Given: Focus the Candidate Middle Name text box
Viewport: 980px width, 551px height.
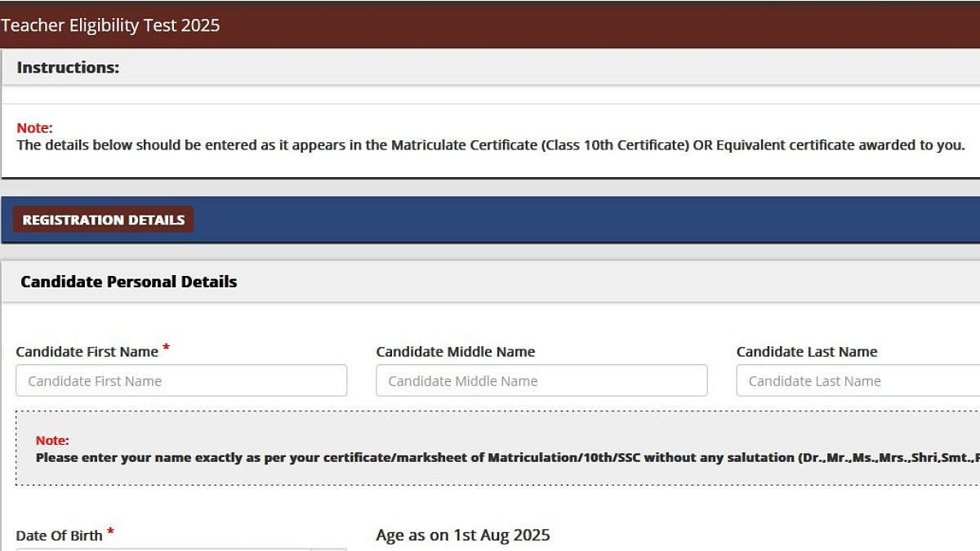Looking at the screenshot, I should pyautogui.click(x=541, y=380).
